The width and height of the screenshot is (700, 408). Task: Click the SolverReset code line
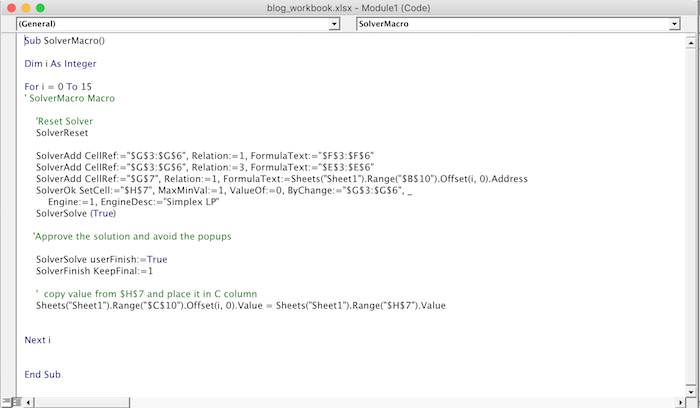coord(63,133)
